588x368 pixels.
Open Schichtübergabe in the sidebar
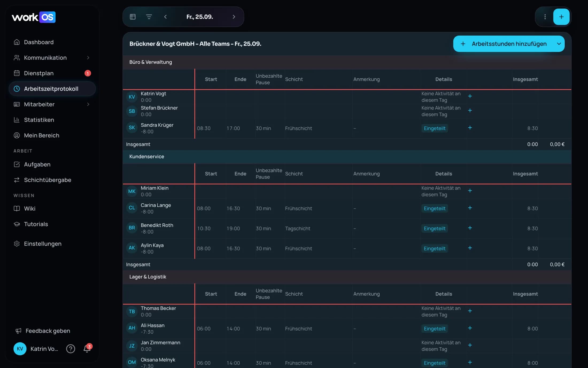coord(52,180)
